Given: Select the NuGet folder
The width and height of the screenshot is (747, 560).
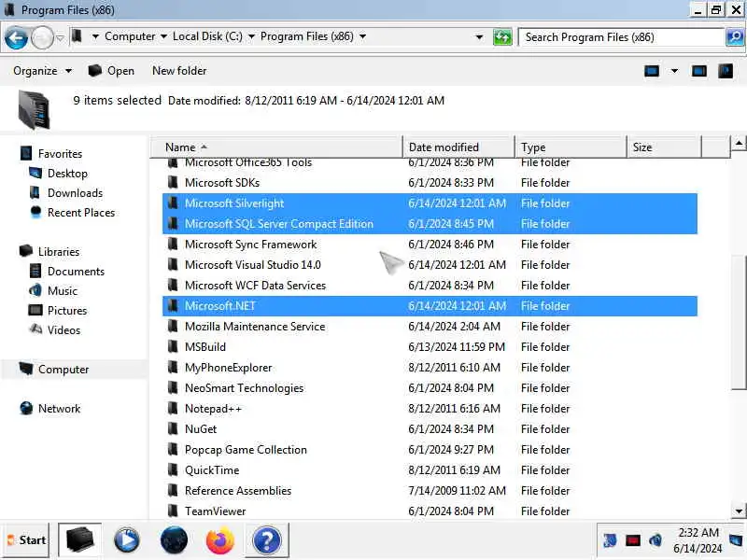Looking at the screenshot, I should (430, 429).
